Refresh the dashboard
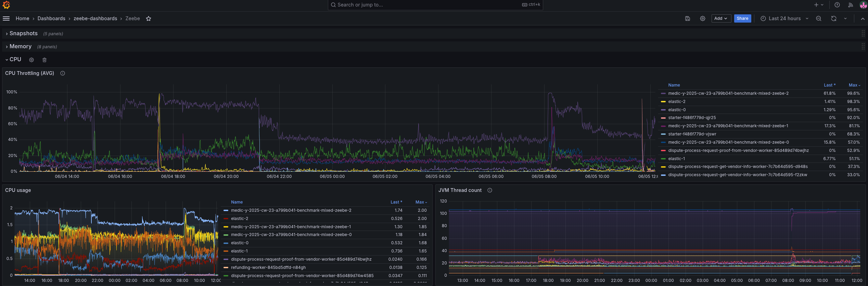Viewport: 868px width, 286px height. 834,18
